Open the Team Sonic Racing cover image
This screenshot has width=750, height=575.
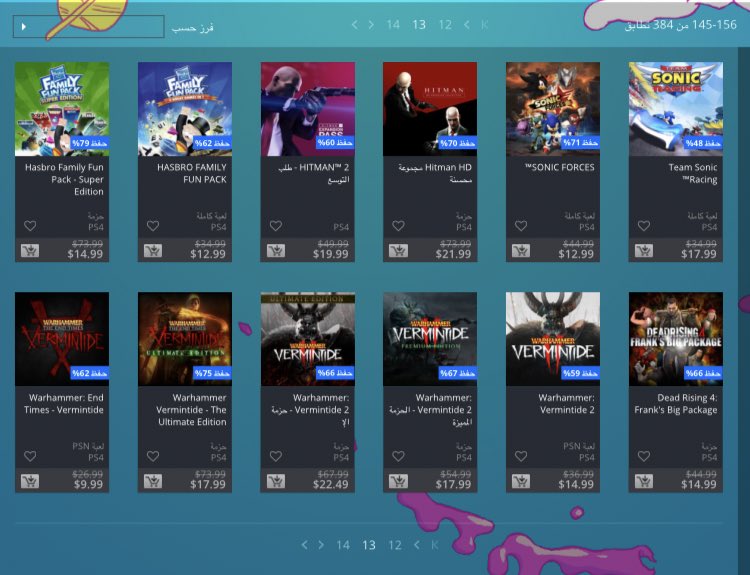click(x=675, y=109)
